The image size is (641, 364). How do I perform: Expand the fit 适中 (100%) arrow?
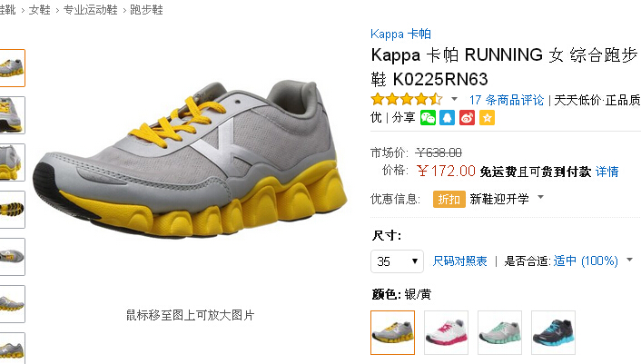pyautogui.click(x=629, y=260)
